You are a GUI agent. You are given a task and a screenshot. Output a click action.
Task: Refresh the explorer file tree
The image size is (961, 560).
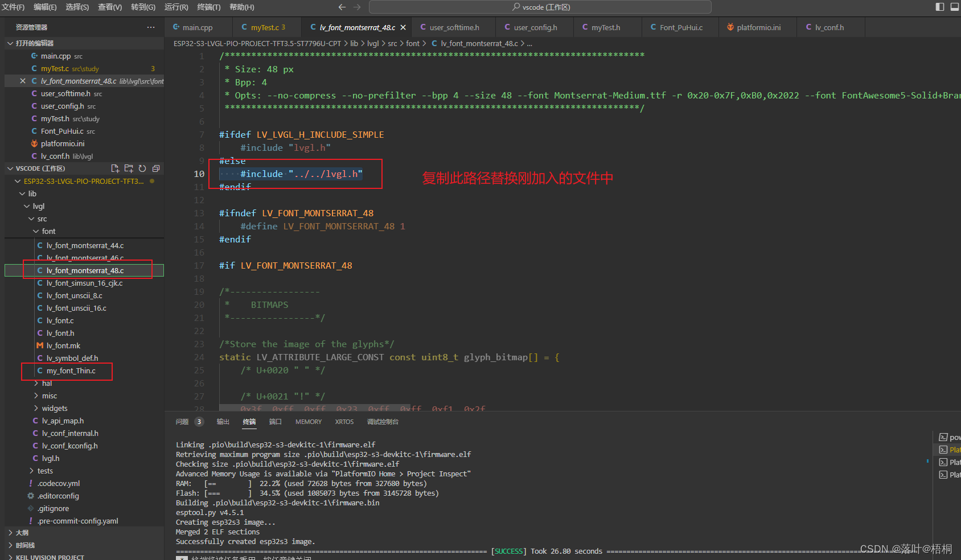[x=142, y=168]
